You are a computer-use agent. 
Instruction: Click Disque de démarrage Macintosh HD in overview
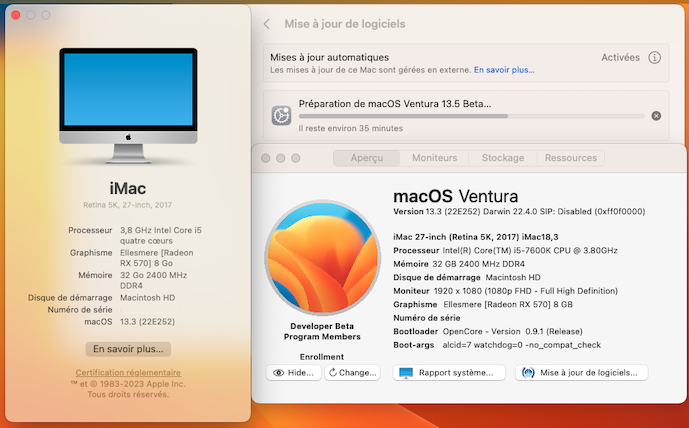tap(467, 278)
